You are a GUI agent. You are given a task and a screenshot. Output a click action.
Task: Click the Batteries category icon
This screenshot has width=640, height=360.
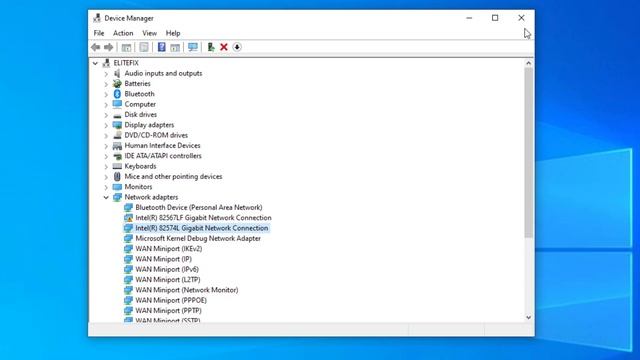coord(117,84)
